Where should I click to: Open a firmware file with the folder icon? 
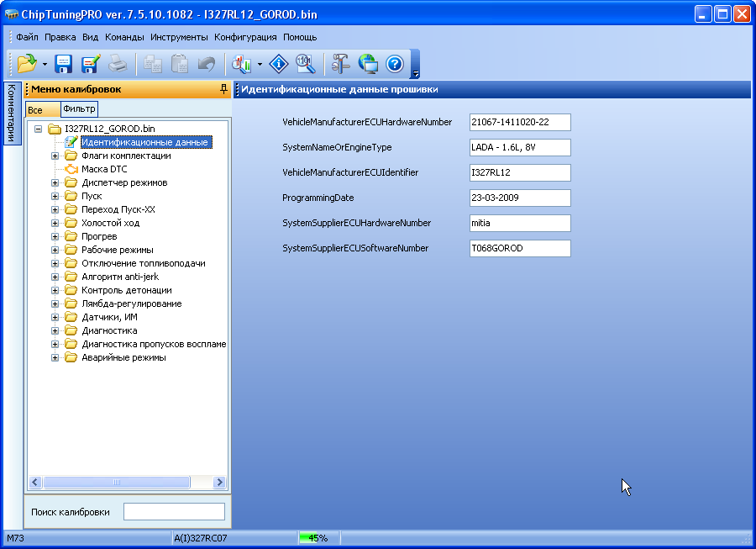27,64
